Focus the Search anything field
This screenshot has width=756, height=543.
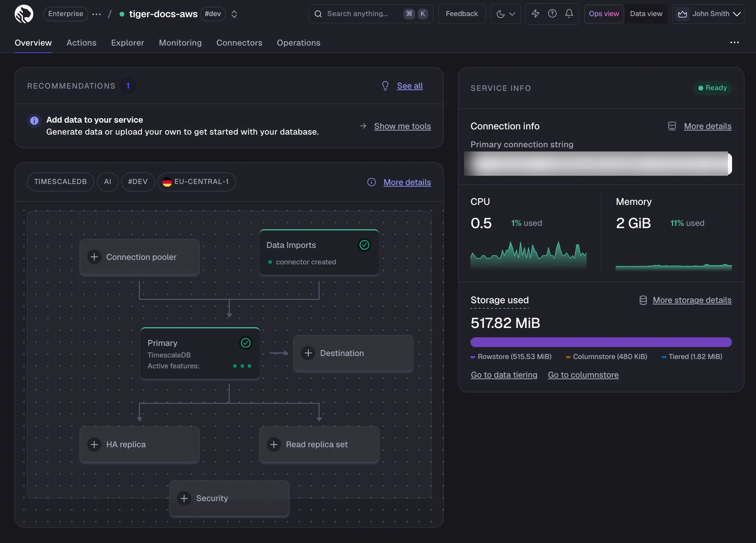click(371, 14)
